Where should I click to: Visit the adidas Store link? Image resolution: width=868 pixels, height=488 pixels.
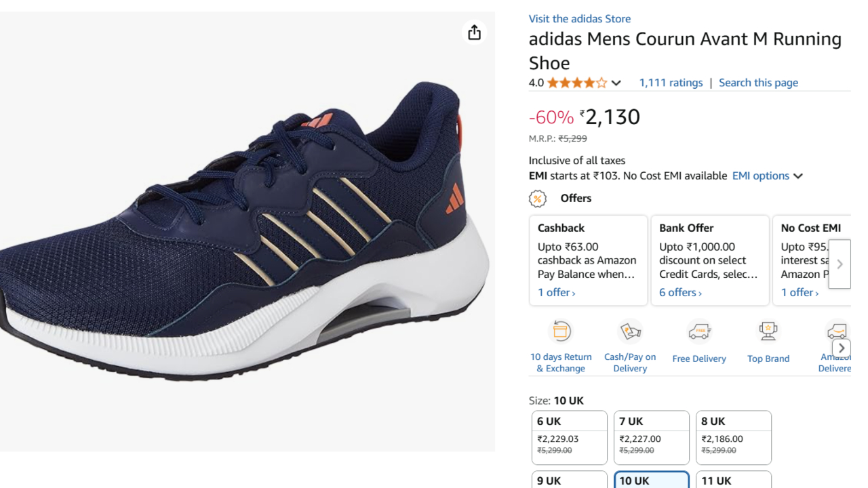point(580,19)
